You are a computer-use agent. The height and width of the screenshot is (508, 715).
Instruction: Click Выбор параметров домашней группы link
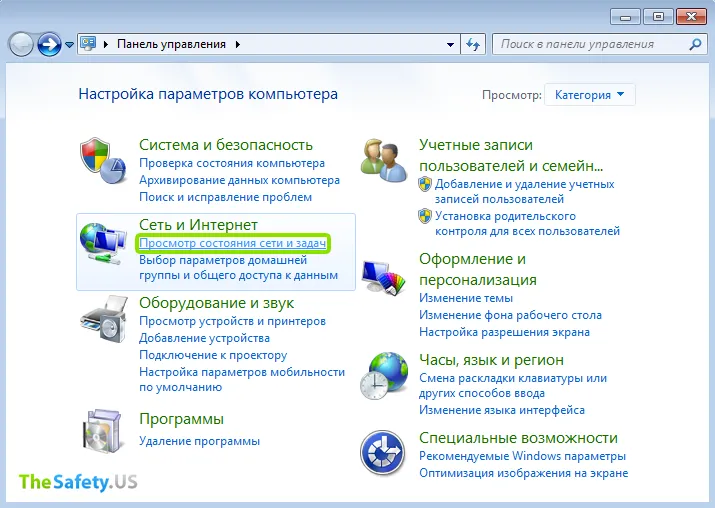click(x=238, y=268)
